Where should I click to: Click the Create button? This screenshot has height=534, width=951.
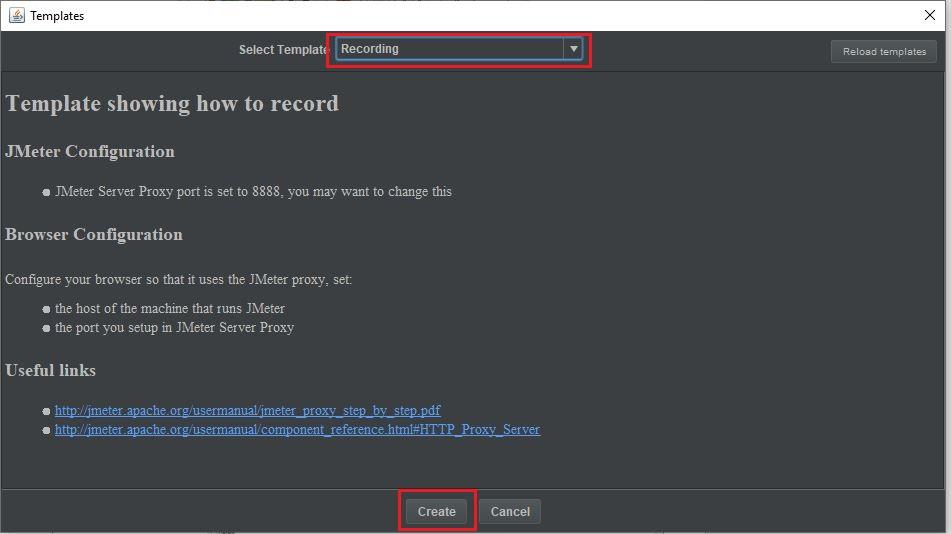pos(436,512)
